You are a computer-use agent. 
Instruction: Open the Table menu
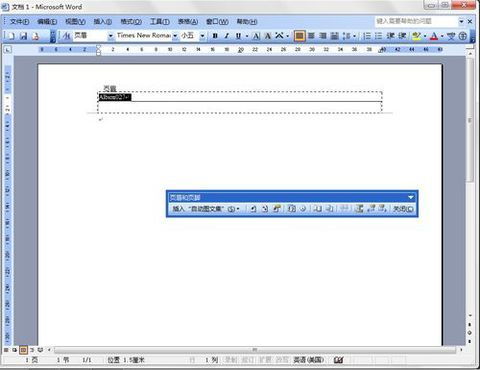point(188,22)
